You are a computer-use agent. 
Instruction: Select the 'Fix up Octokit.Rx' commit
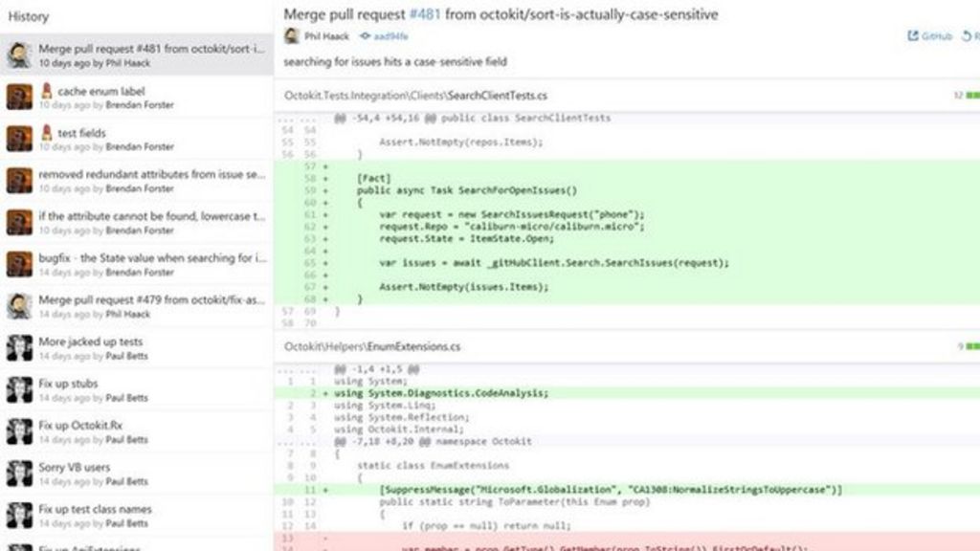pos(144,431)
